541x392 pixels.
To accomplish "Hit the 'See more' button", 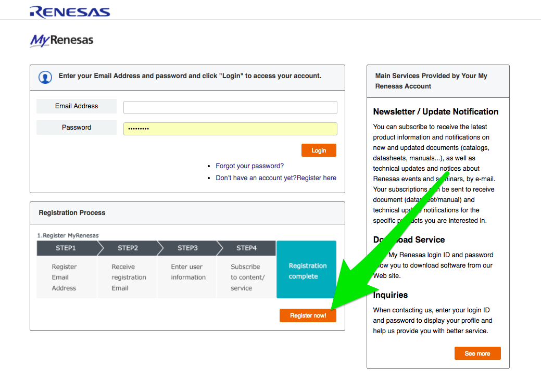I will 477,353.
